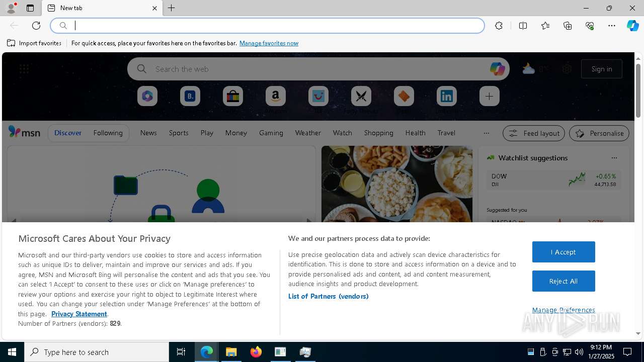Open the Privacy Statement link
This screenshot has width=644, height=362.
(x=79, y=314)
